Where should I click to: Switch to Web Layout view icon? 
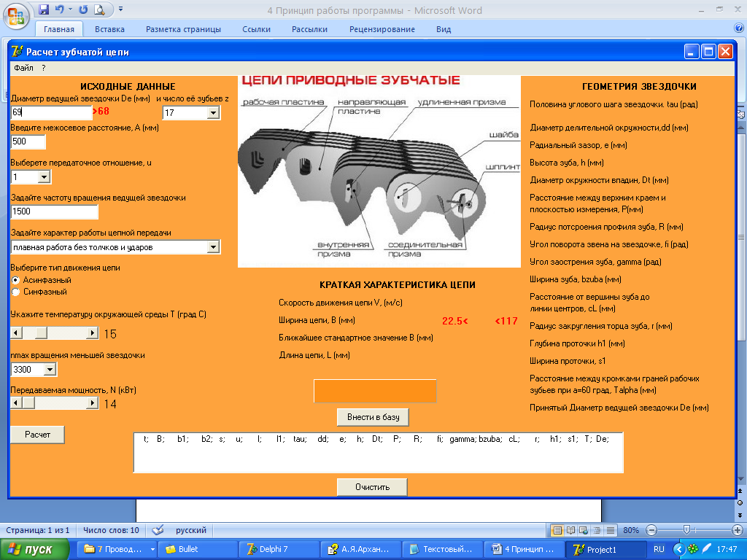(x=584, y=530)
